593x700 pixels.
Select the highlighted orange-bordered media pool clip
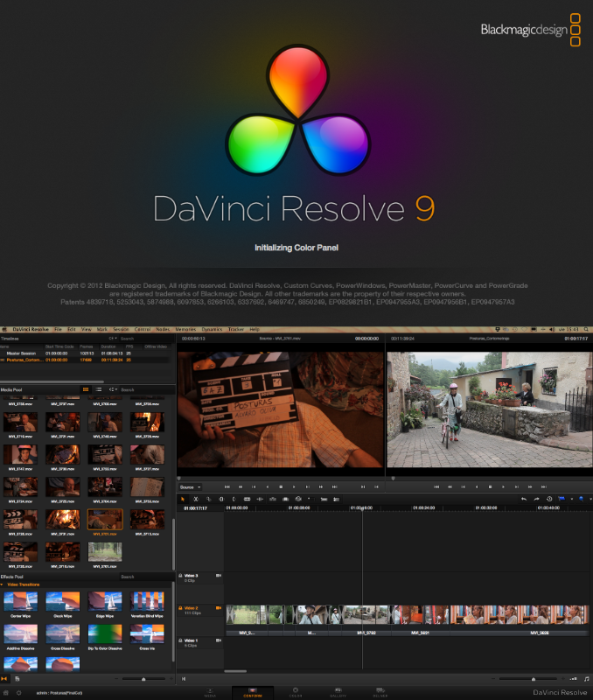point(105,520)
